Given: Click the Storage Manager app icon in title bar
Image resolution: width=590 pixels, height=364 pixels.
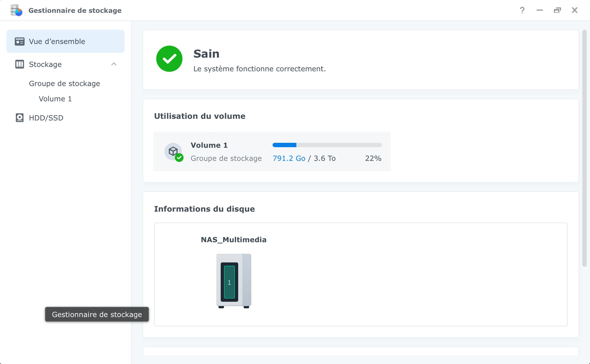Looking at the screenshot, I should coord(16,10).
